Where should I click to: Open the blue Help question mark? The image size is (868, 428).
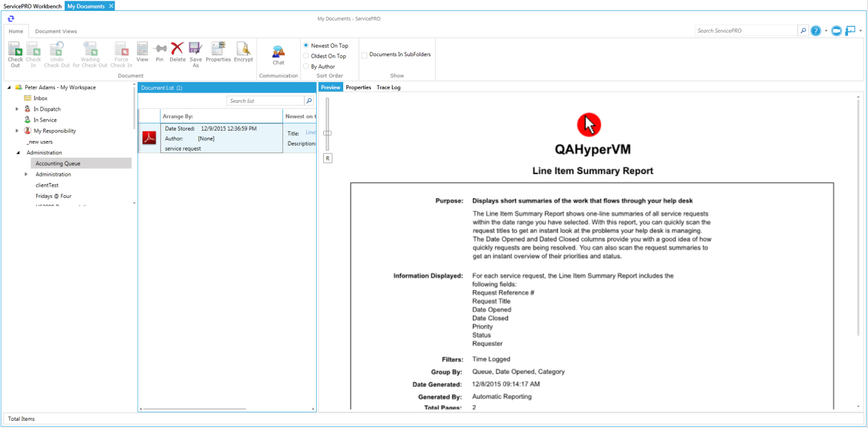(816, 30)
